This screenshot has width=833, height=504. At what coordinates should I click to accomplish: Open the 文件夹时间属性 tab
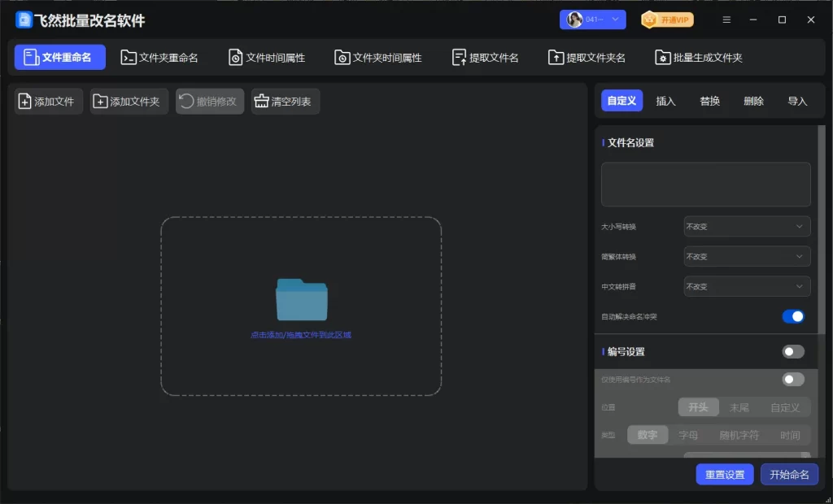[x=378, y=58]
